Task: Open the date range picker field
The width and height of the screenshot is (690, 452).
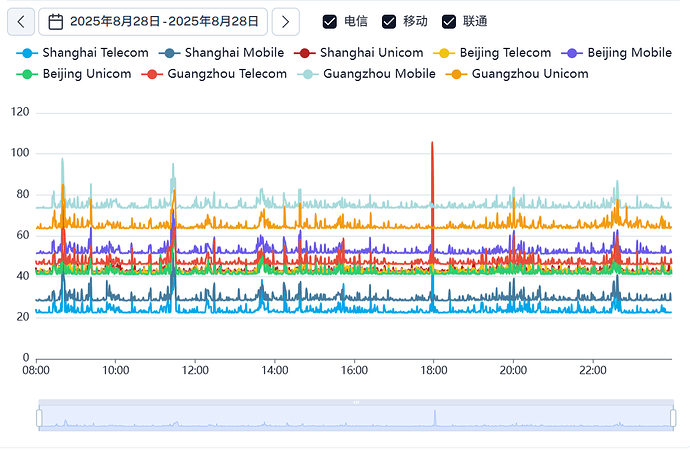Action: tap(153, 22)
